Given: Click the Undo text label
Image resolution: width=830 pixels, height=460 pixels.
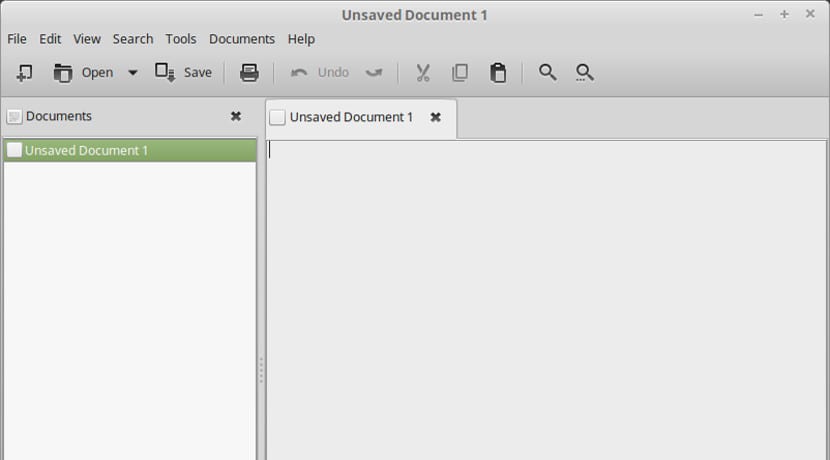Looking at the screenshot, I should pyautogui.click(x=333, y=73).
